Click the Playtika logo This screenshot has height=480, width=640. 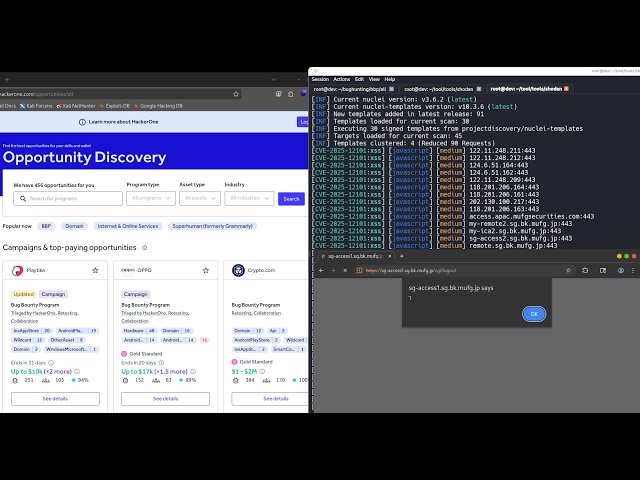(17, 270)
